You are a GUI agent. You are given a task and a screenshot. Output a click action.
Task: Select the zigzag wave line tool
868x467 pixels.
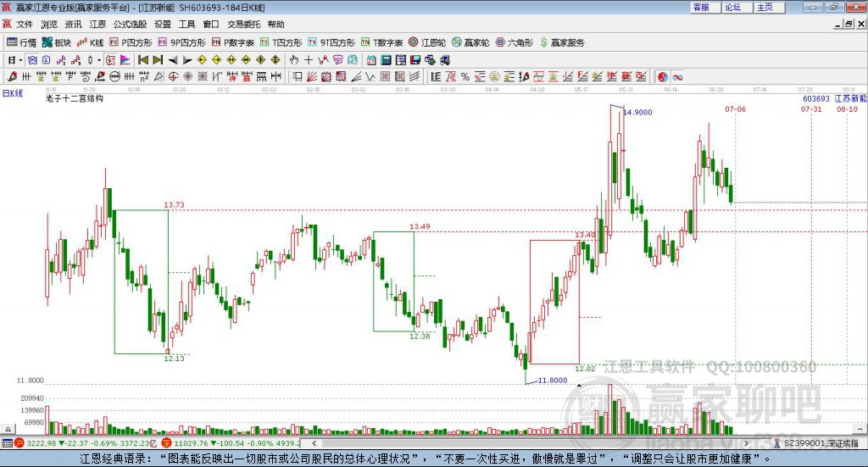click(371, 76)
